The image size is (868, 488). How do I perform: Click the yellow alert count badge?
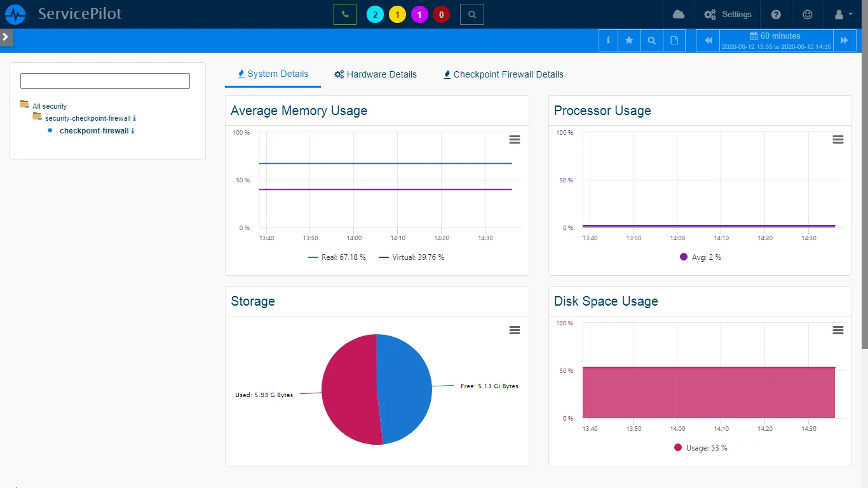pyautogui.click(x=397, y=15)
